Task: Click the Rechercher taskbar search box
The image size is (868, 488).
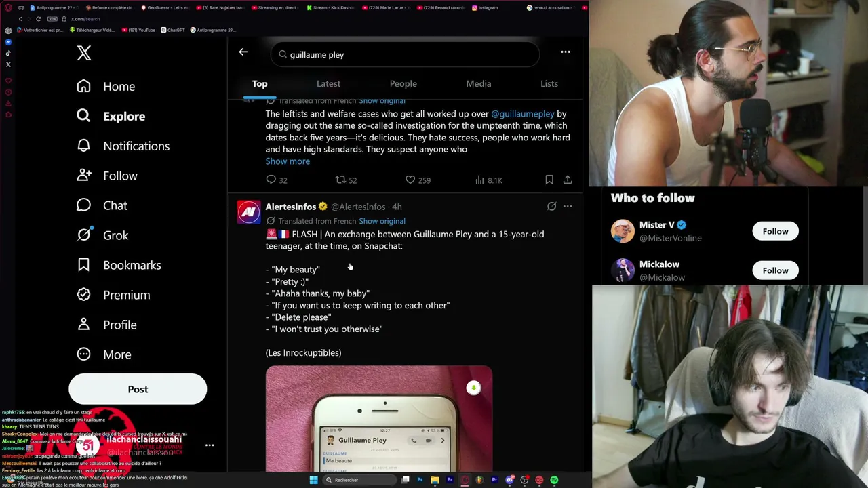Action: [x=359, y=480]
